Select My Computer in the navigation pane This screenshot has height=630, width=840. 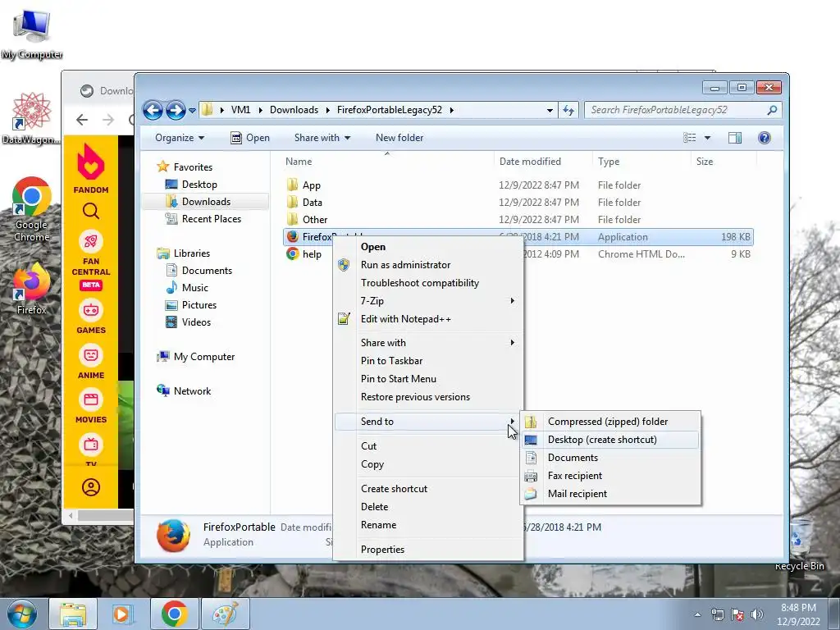tap(195, 357)
